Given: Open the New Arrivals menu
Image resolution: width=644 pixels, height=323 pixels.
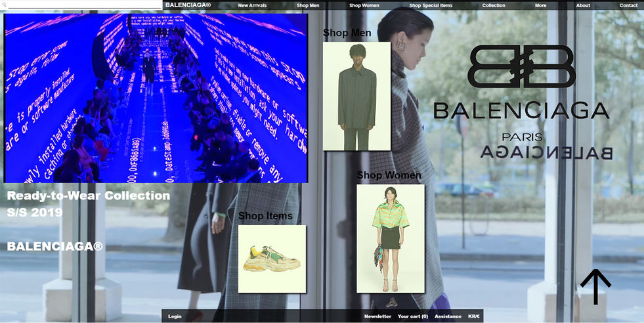Looking at the screenshot, I should click(252, 5).
